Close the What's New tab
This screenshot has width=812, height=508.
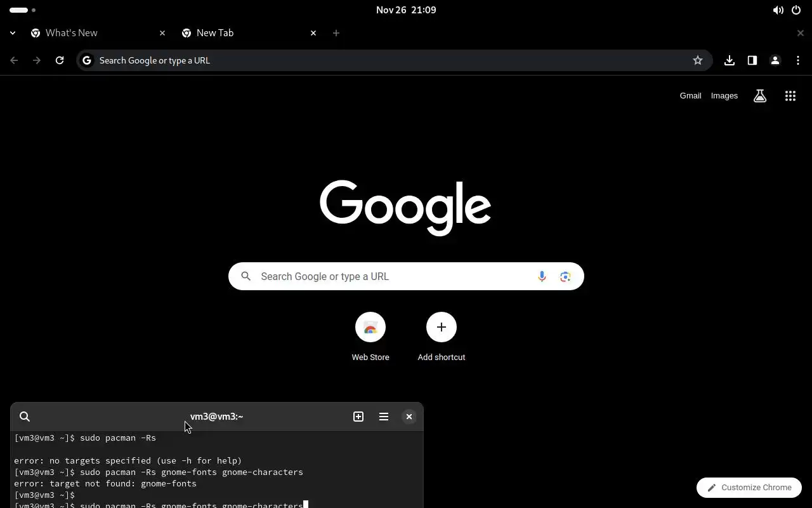tap(162, 33)
